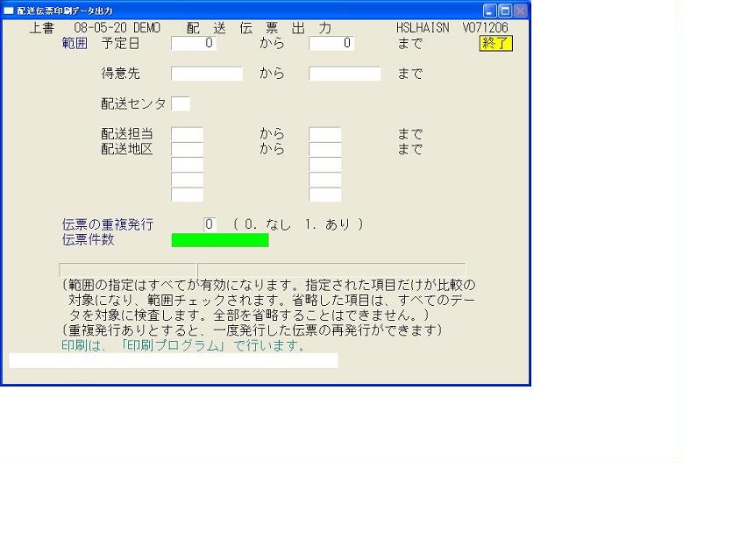Click the 配送担当 to field
747x560 pixels.
point(324,134)
